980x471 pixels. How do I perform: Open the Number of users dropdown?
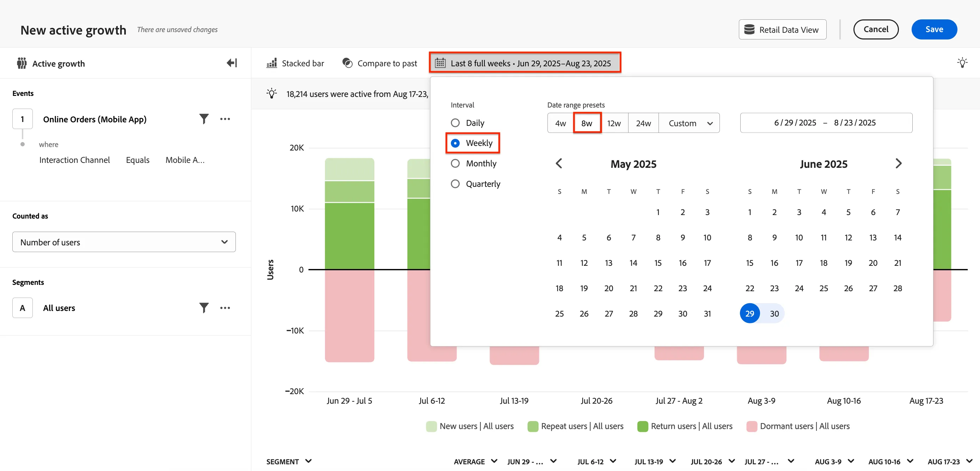coord(124,242)
